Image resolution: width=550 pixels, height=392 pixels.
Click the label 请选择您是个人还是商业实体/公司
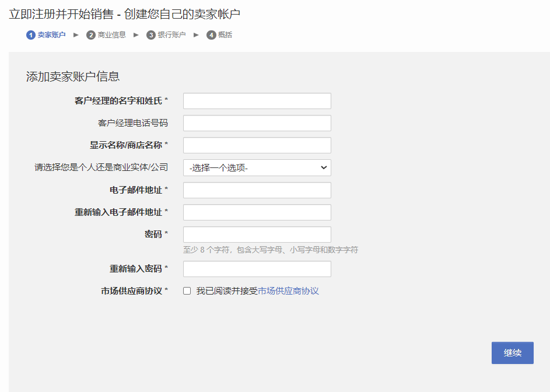click(x=101, y=167)
